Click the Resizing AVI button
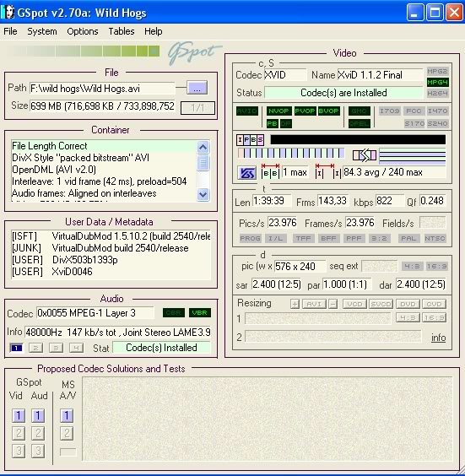 point(314,304)
